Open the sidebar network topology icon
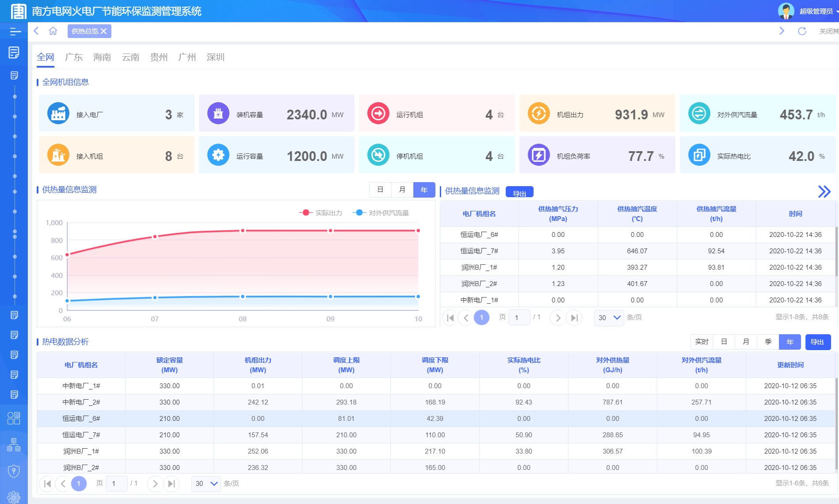 point(14,445)
